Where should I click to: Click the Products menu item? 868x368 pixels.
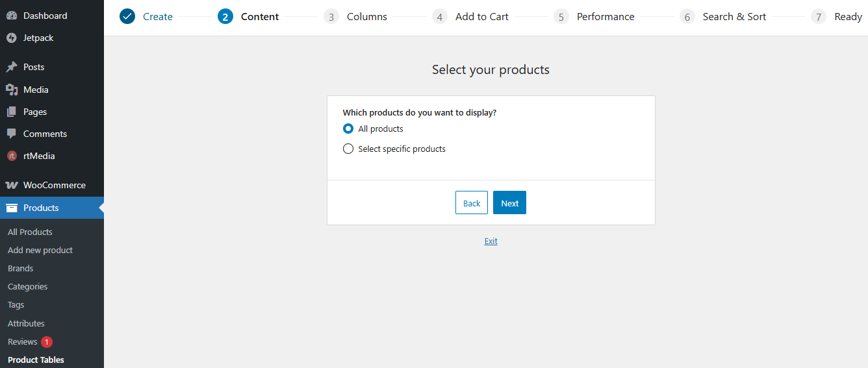tap(52, 208)
